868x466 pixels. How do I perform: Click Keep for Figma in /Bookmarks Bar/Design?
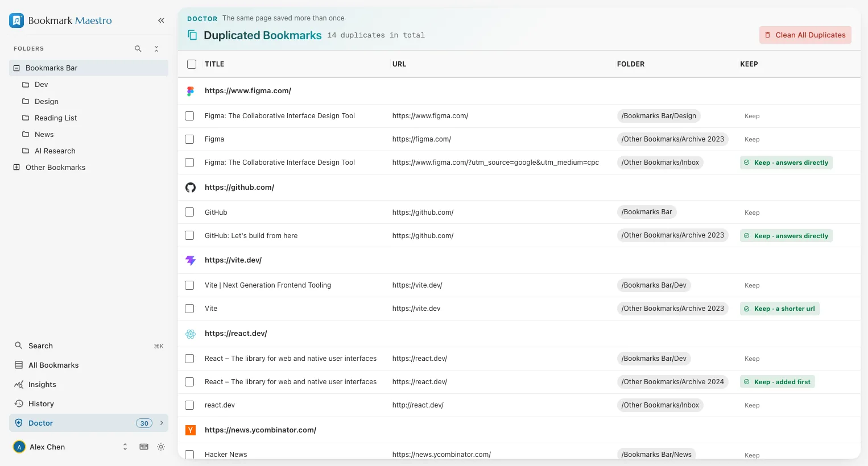click(x=752, y=116)
